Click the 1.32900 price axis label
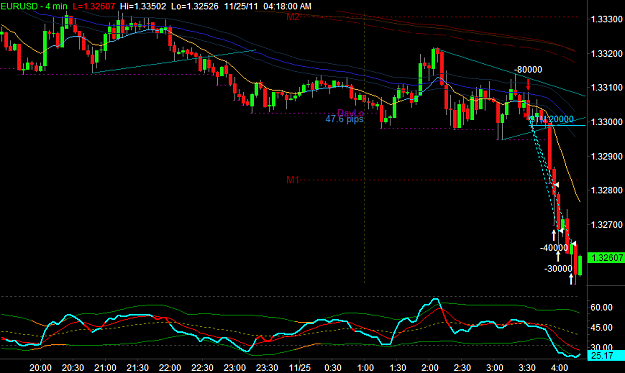This screenshot has height=373, width=625. tap(606, 156)
